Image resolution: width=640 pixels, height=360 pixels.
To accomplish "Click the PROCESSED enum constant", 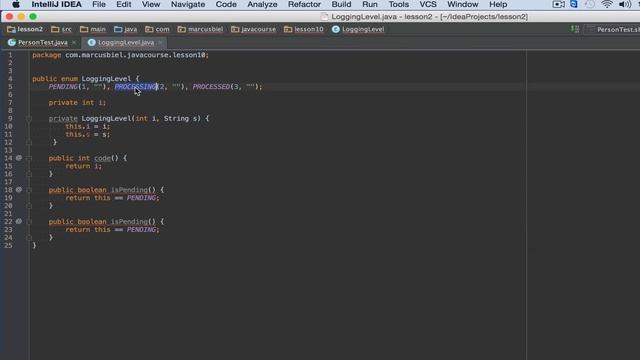I will coord(211,87).
